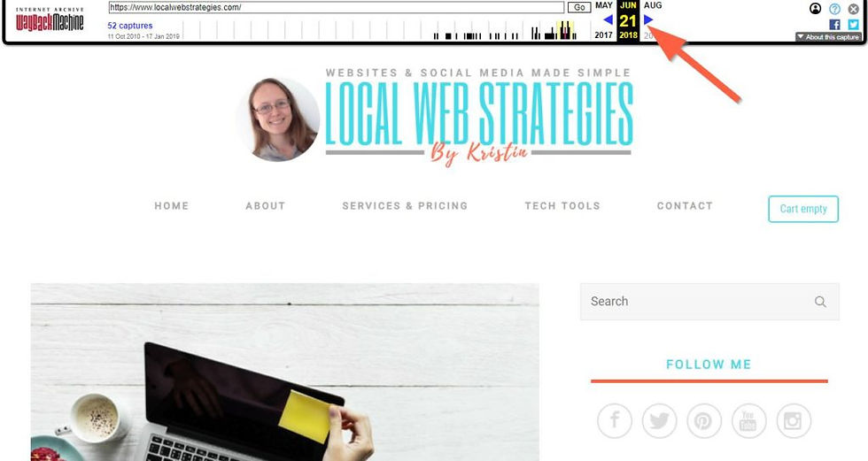Share capture on Twitter from toolbar
Screen dimensions: 868x461
[x=854, y=24]
